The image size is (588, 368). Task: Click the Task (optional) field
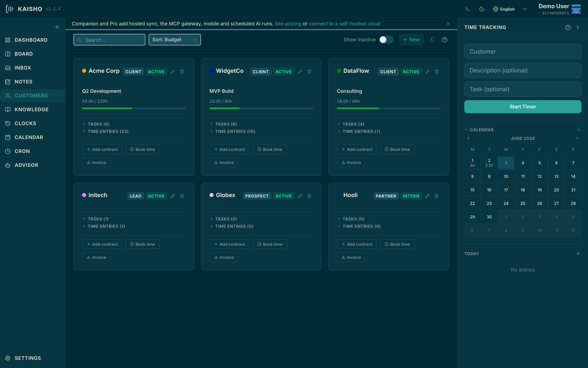click(523, 89)
